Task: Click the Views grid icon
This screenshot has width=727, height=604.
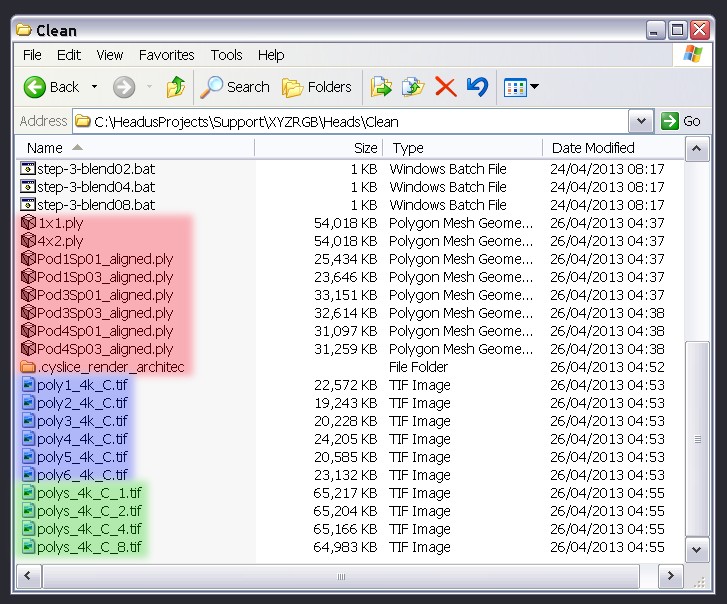Action: [x=515, y=87]
